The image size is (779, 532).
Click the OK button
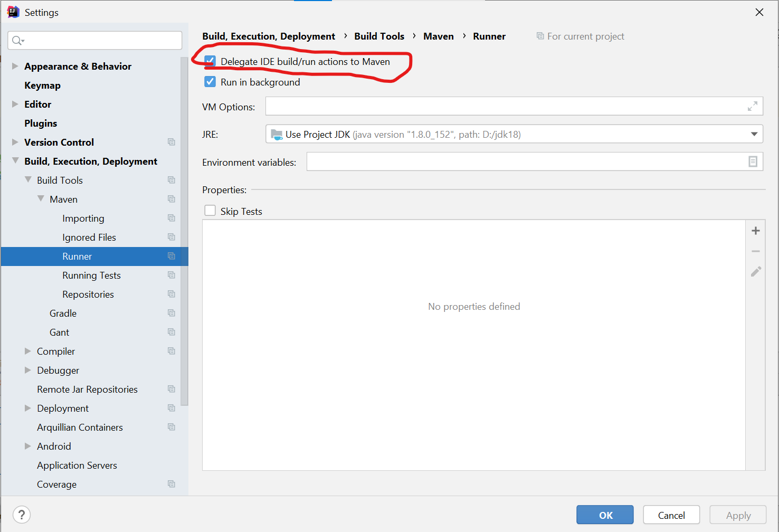click(x=605, y=515)
